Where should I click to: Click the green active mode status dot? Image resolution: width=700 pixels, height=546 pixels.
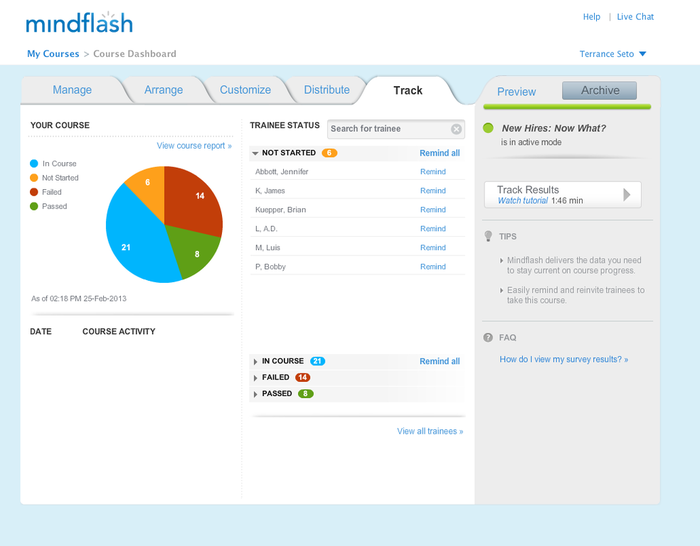tap(488, 128)
